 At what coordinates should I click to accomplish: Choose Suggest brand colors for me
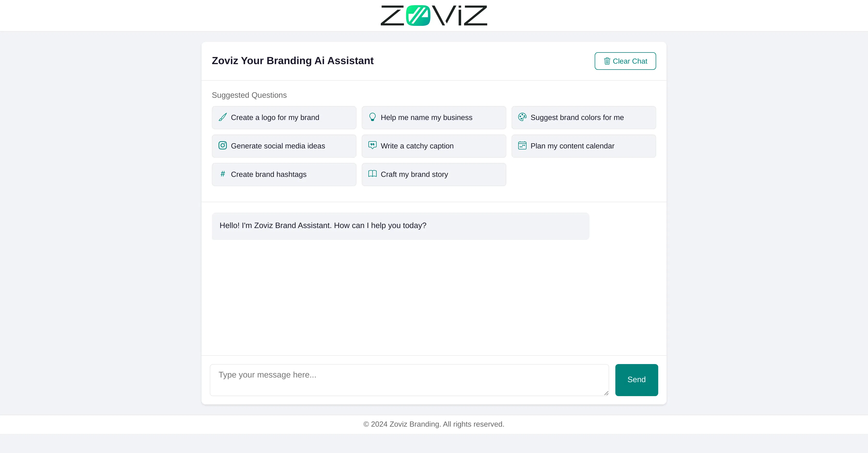click(584, 117)
